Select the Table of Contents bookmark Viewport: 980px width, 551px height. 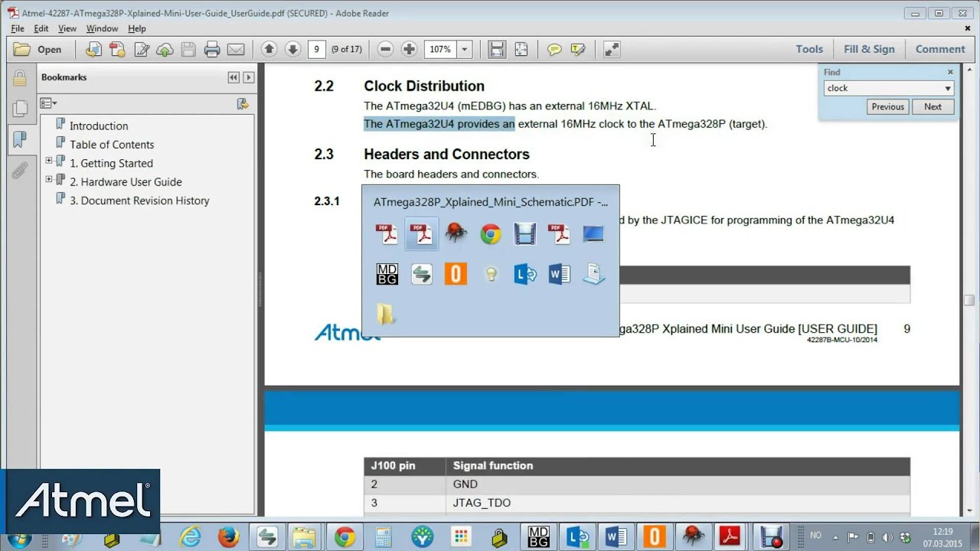point(112,145)
